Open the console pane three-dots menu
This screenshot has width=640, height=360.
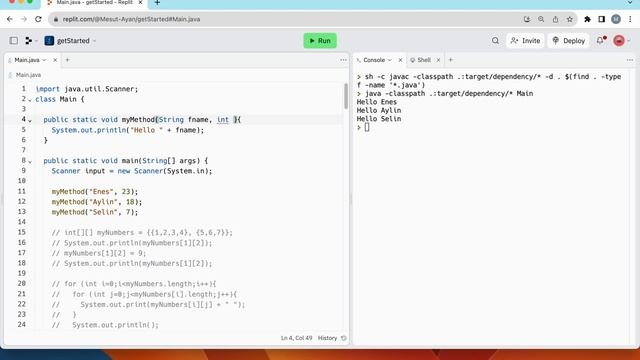[630, 60]
